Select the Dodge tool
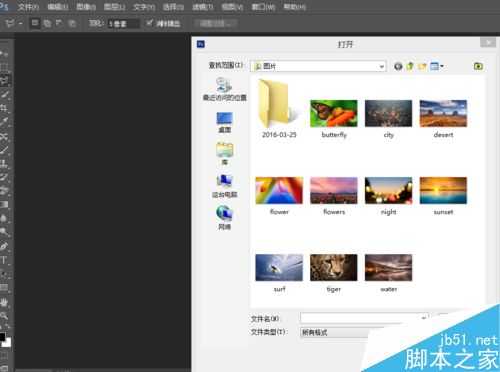Image resolution: width=500 pixels, height=372 pixels. tap(4, 232)
